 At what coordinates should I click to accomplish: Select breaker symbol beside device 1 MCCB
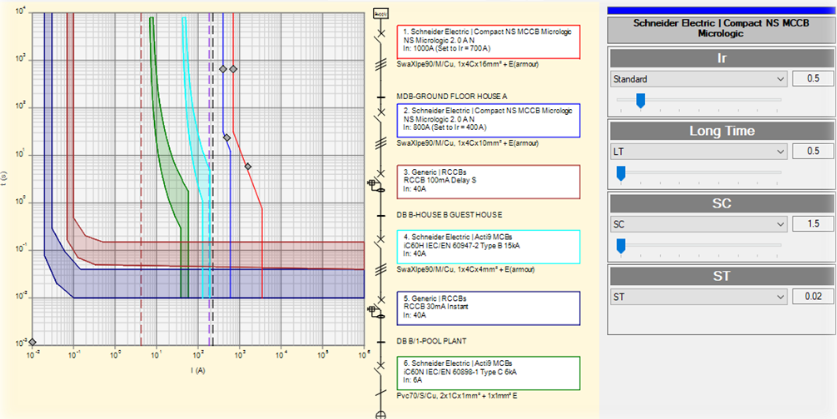381,35
